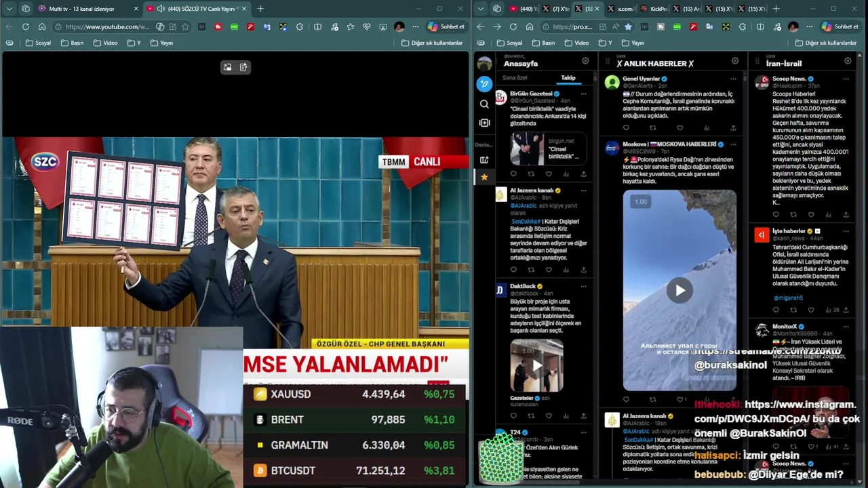Open a new tab in left browser
The image size is (868, 488).
point(260,9)
